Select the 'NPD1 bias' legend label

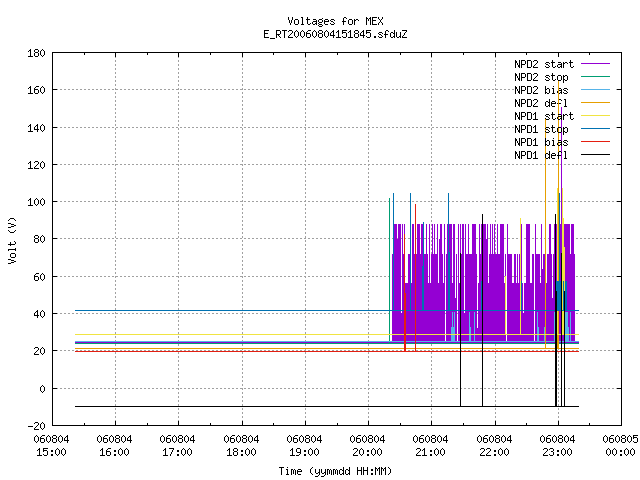click(x=541, y=142)
